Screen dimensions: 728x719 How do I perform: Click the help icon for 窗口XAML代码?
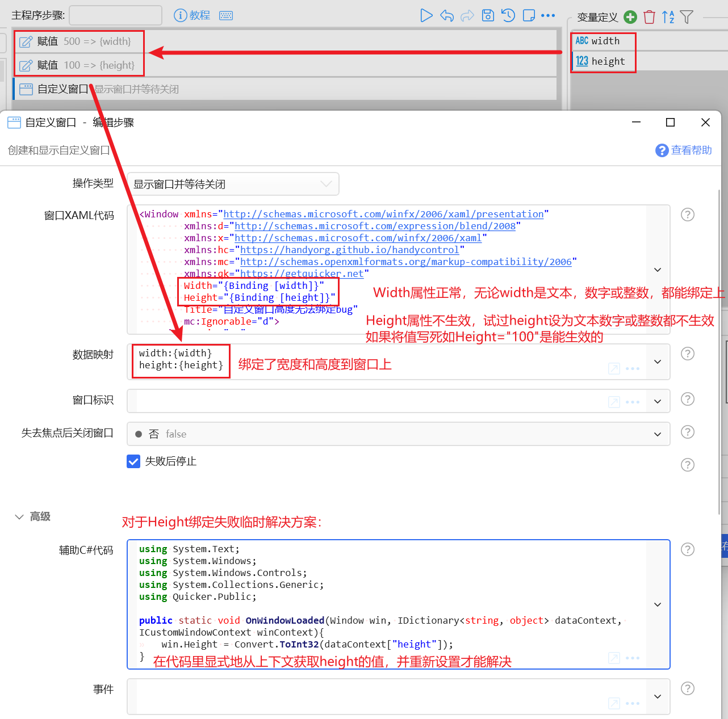click(x=688, y=215)
